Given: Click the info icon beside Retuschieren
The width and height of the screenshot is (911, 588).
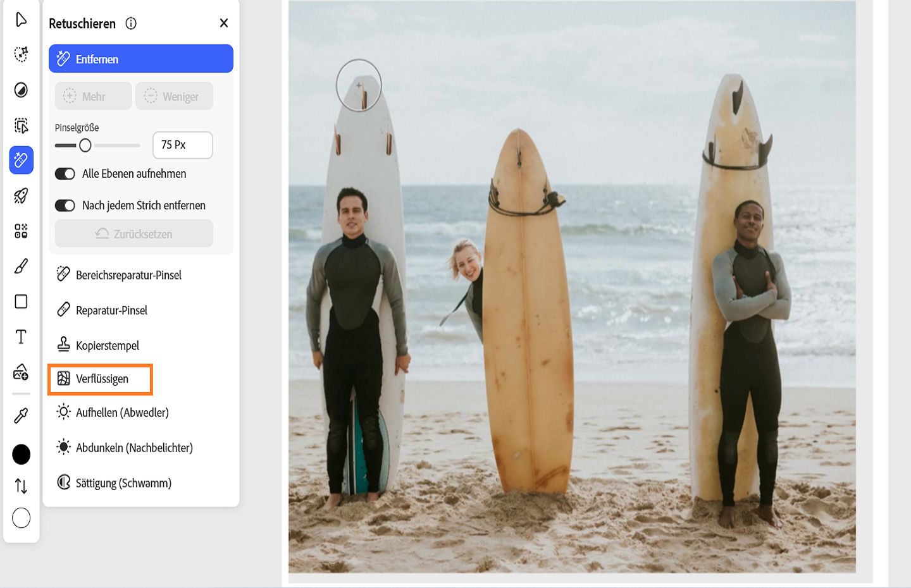Looking at the screenshot, I should [131, 23].
